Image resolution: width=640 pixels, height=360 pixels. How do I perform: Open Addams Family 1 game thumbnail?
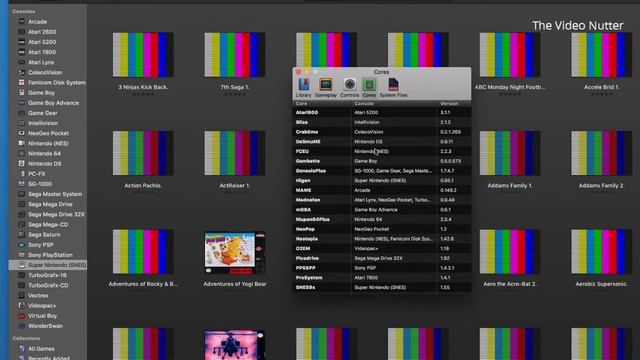510,153
